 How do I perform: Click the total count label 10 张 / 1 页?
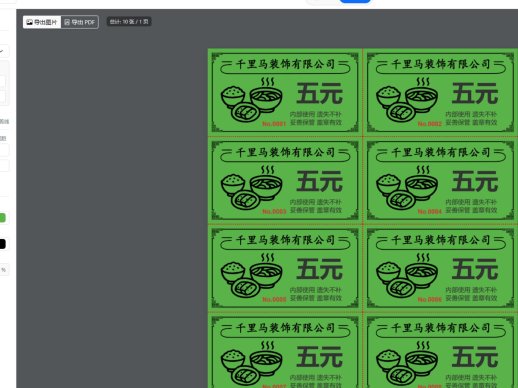[x=129, y=22]
